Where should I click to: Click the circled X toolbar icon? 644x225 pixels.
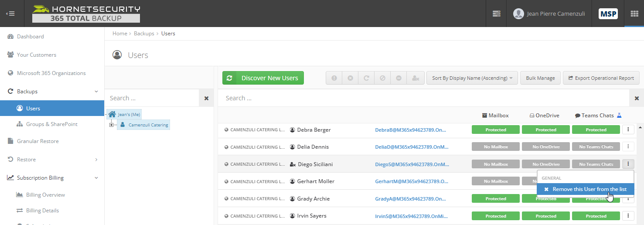(x=350, y=78)
